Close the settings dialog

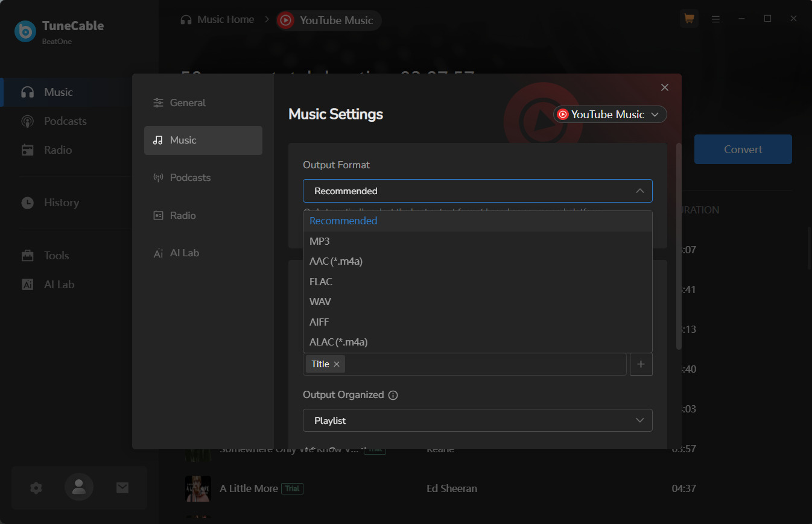665,87
